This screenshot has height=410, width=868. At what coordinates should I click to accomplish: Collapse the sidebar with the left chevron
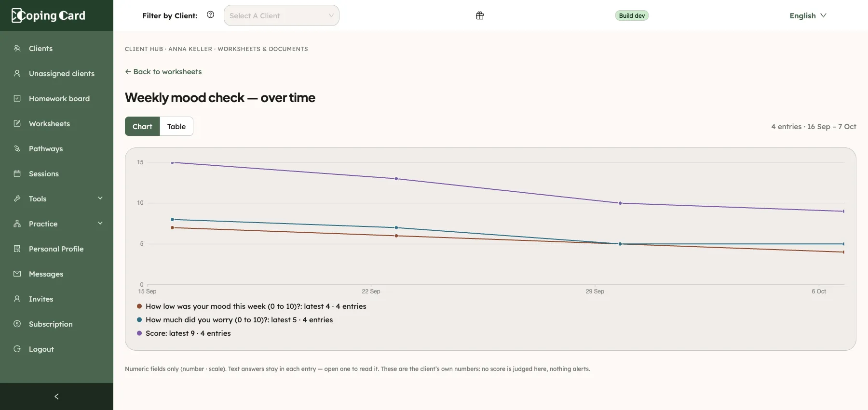click(x=56, y=397)
